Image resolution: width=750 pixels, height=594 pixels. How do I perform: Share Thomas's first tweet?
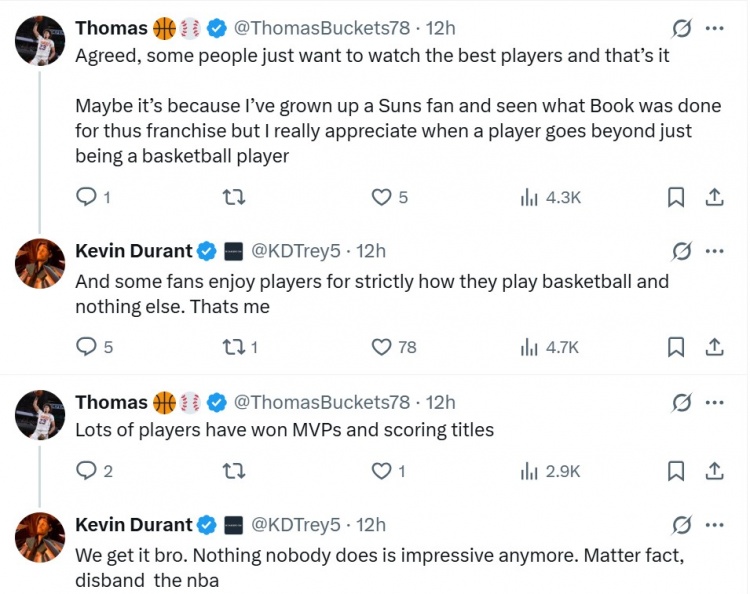(714, 198)
